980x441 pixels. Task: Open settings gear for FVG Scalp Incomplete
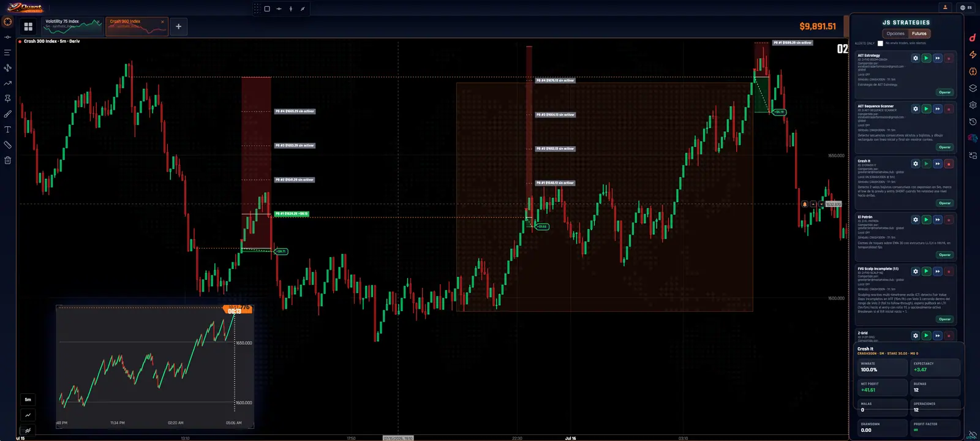pyautogui.click(x=915, y=271)
